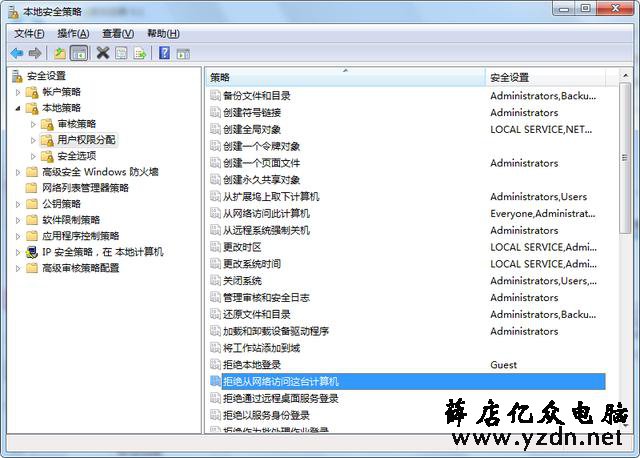Image resolution: width=640 pixels, height=458 pixels.
Task: Select 网络列表管理器策略 in the tree
Action: click(x=85, y=188)
